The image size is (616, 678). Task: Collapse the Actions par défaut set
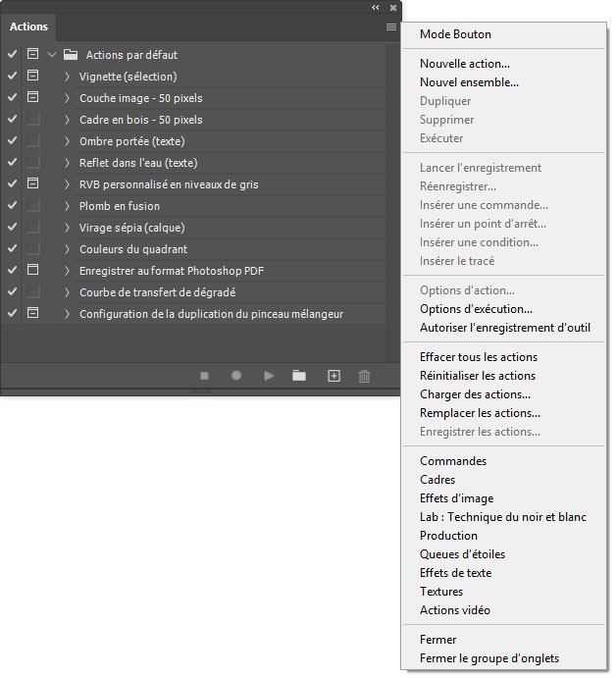52,55
